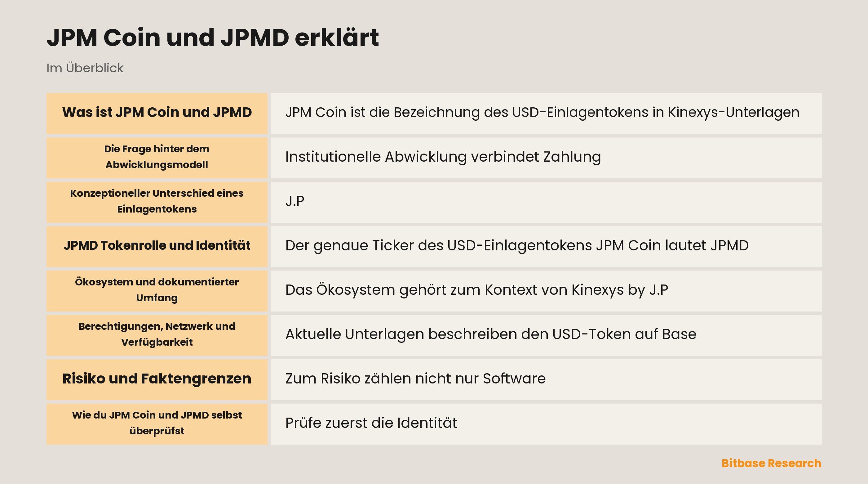Screen dimensions: 868x484
Task: Select the subtitle 'Im Überblick'
Action: coord(85,68)
